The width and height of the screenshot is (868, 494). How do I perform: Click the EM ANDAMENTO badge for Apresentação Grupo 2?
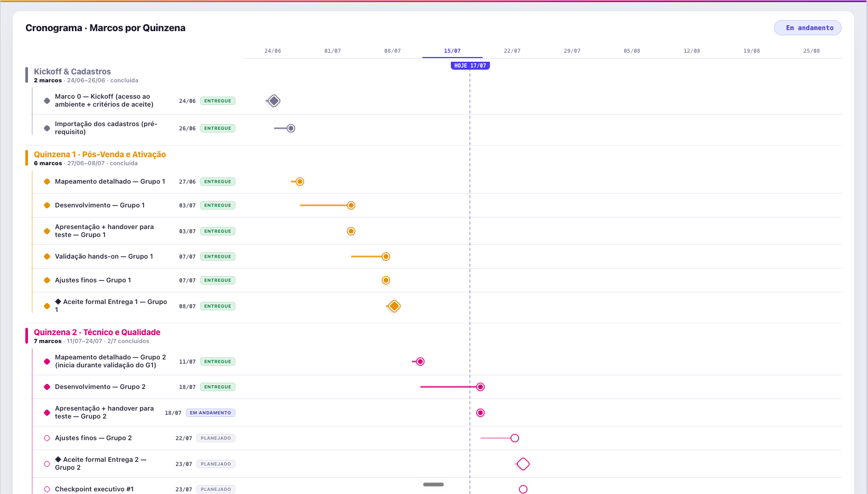(x=211, y=413)
